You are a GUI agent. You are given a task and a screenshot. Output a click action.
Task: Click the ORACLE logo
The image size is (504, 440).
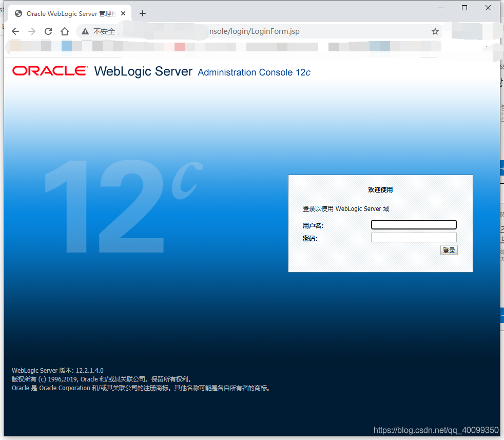(x=49, y=71)
